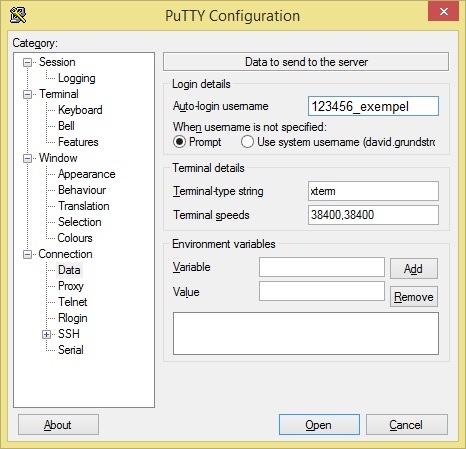The width and height of the screenshot is (466, 449).
Task: Open the Connection category
Action: point(65,254)
